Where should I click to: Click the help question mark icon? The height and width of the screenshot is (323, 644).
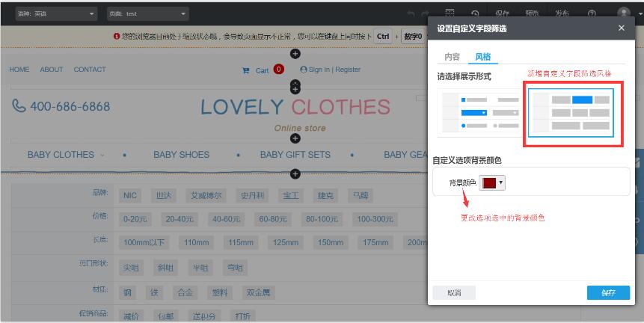coord(592,13)
